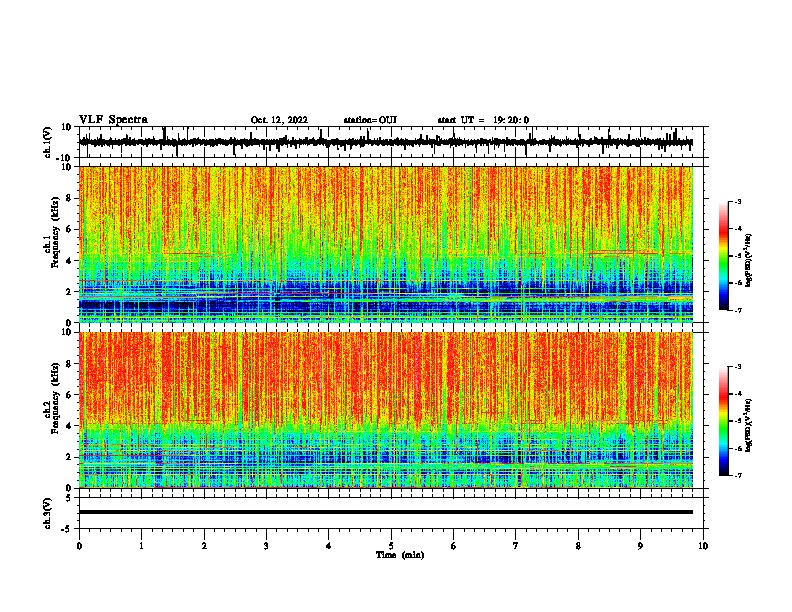Screen dimensions: 792x612
Task: Click time axis tick label "1"
Action: tap(141, 546)
